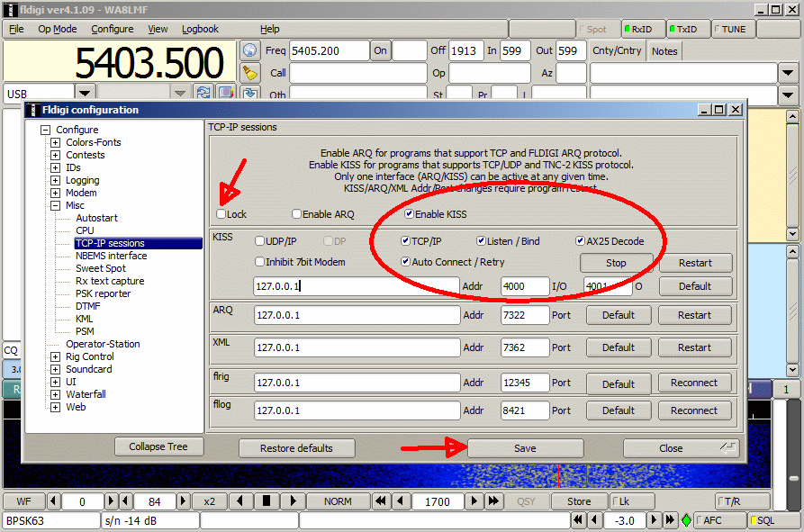Click the KISS I/O port 4000 field

[525, 286]
